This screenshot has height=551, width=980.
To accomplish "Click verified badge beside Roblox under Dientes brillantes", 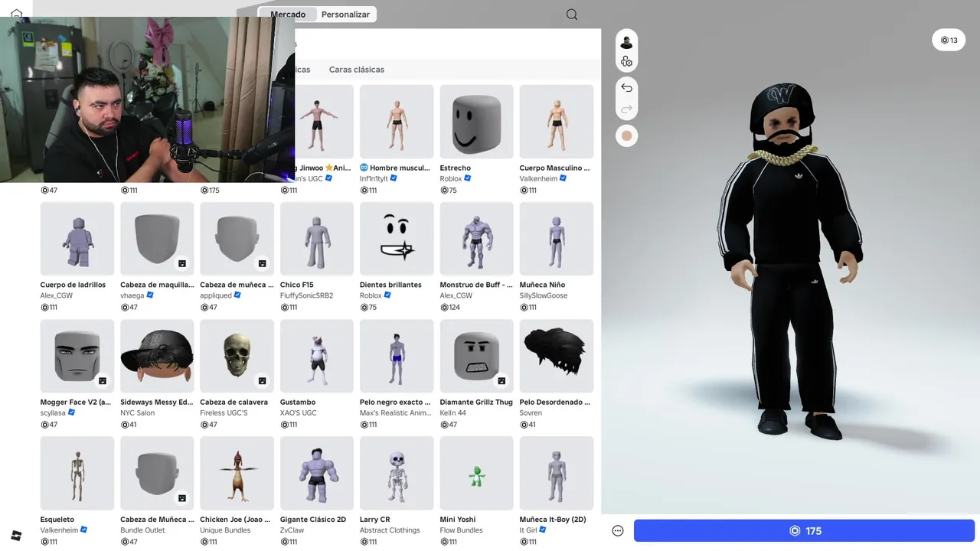I will point(388,295).
